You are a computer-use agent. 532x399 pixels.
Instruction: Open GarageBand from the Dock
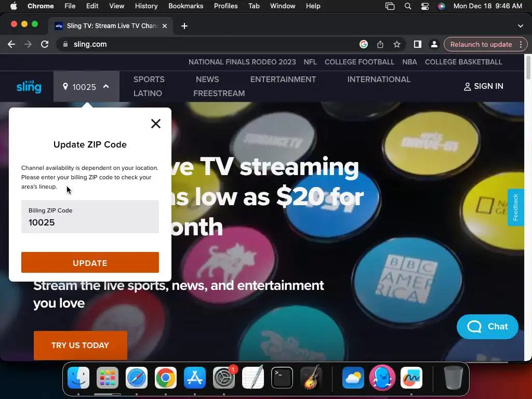pos(311,378)
